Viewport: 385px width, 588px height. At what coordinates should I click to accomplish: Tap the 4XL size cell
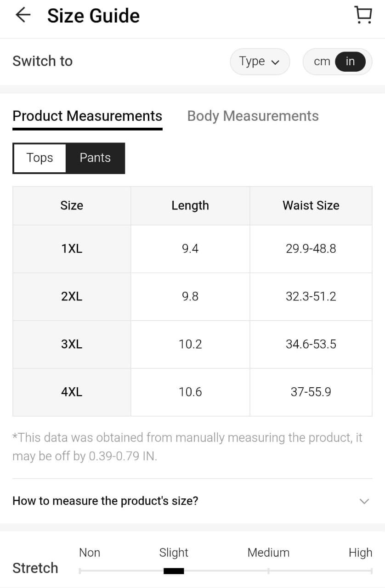(x=72, y=392)
